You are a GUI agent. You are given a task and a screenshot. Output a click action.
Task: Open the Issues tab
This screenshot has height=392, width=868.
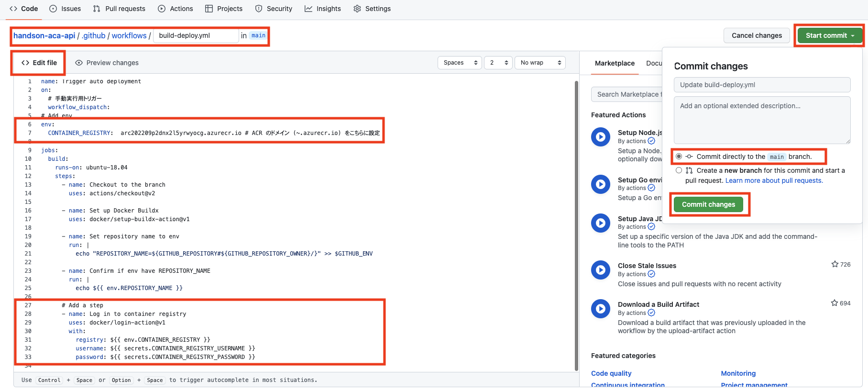tap(65, 9)
